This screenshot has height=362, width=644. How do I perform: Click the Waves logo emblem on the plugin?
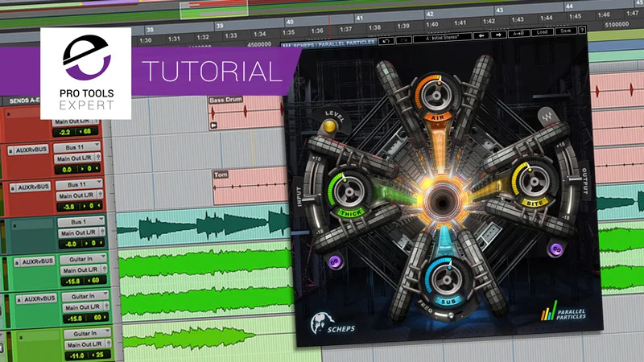click(547, 118)
